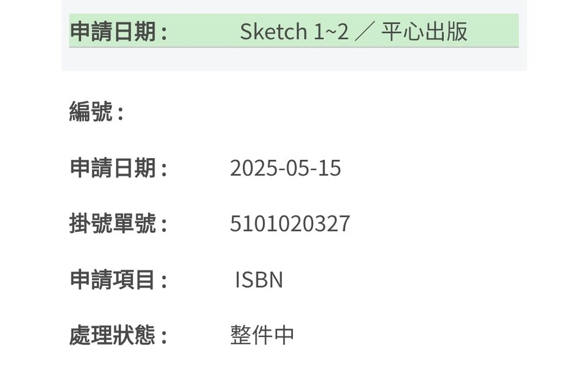Viewport: 588px width, 372px height.
Task: Click the 掛號單號 label
Action: tap(118, 224)
